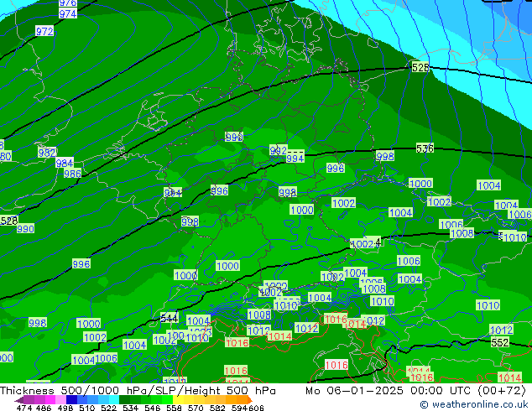Click the 552 height contour label
Screen dimensions: 532x411
(500, 342)
